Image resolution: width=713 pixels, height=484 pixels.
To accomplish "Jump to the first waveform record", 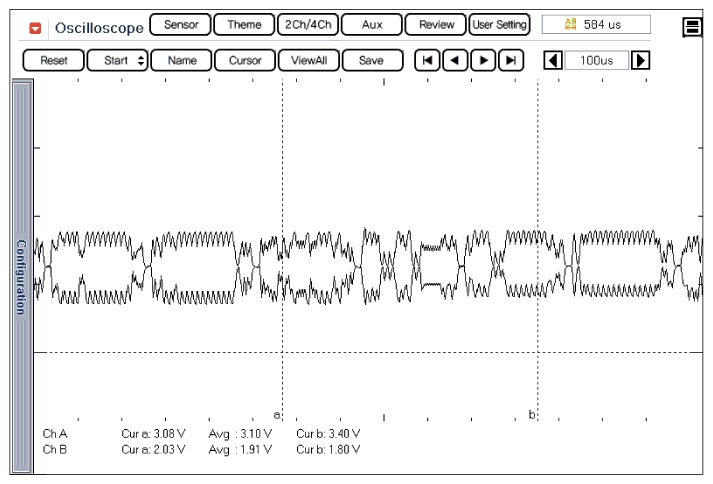I will pos(428,60).
